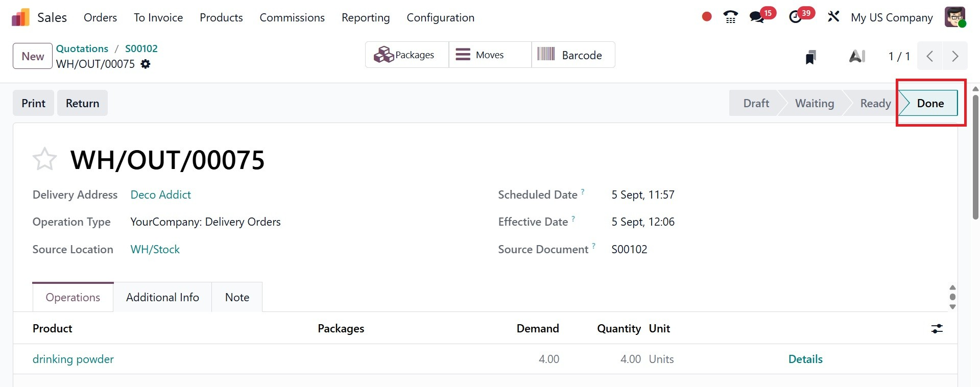This screenshot has width=980, height=387.
Task: Open the drinking powder product link
Action: tap(73, 359)
